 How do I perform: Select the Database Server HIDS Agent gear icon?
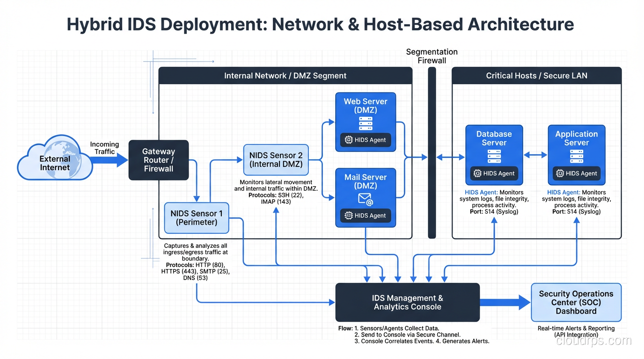[x=478, y=173]
